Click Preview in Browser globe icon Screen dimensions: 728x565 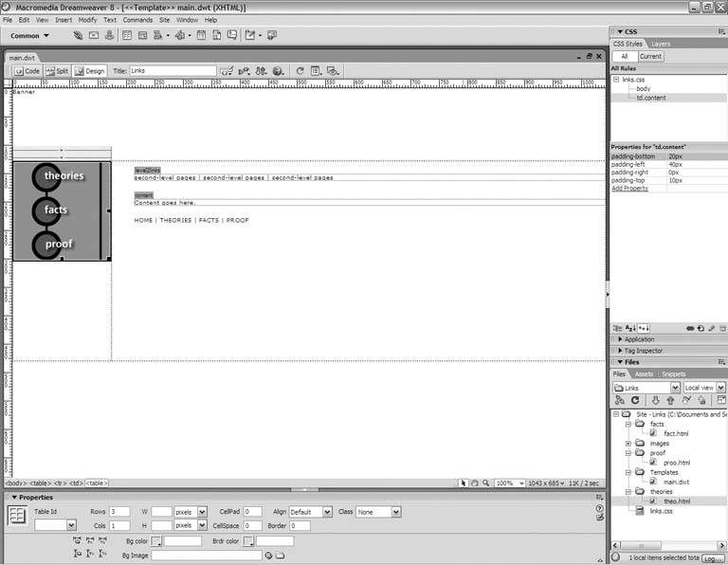coord(278,70)
